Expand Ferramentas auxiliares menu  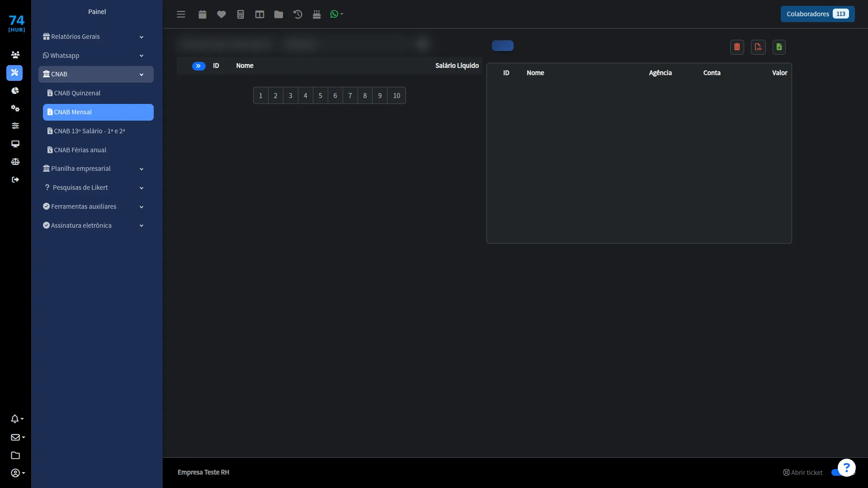pos(96,206)
